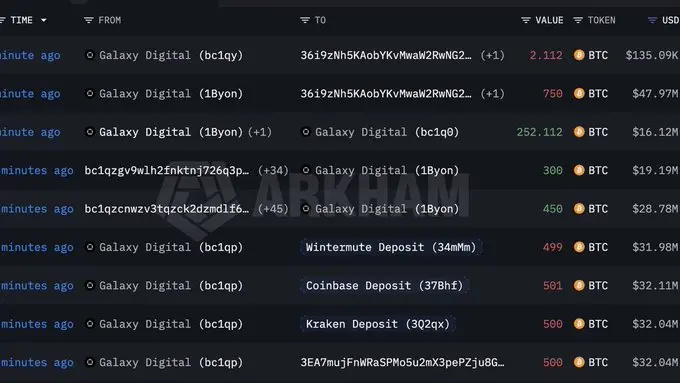
Task: Open timestamp link in Wintermute Deposit row
Action: click(37, 247)
